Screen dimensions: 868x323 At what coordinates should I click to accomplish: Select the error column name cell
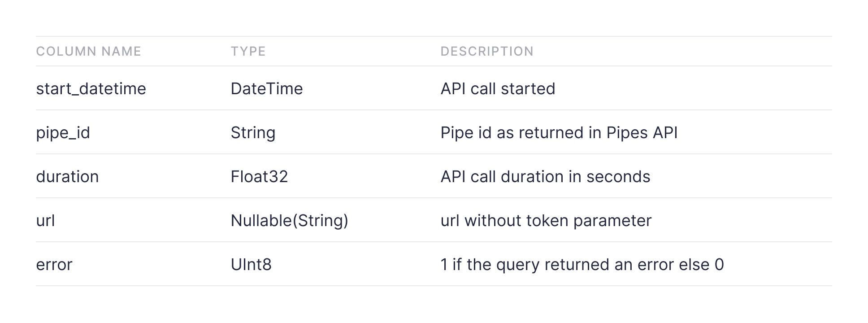coord(54,264)
